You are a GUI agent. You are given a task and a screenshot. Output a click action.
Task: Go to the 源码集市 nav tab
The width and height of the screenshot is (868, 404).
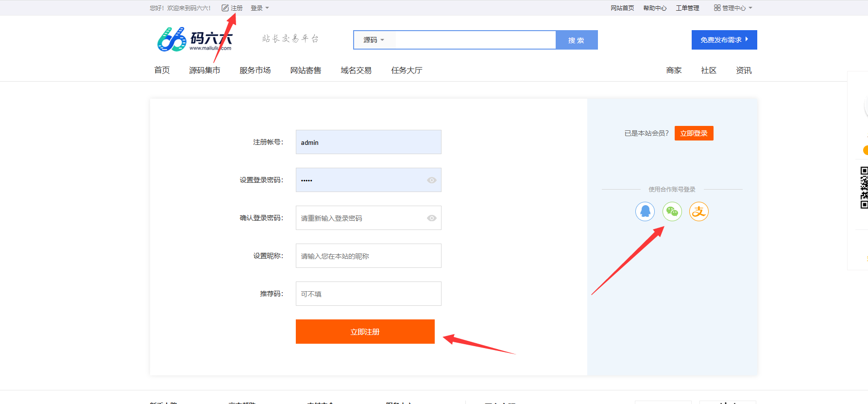pos(204,70)
